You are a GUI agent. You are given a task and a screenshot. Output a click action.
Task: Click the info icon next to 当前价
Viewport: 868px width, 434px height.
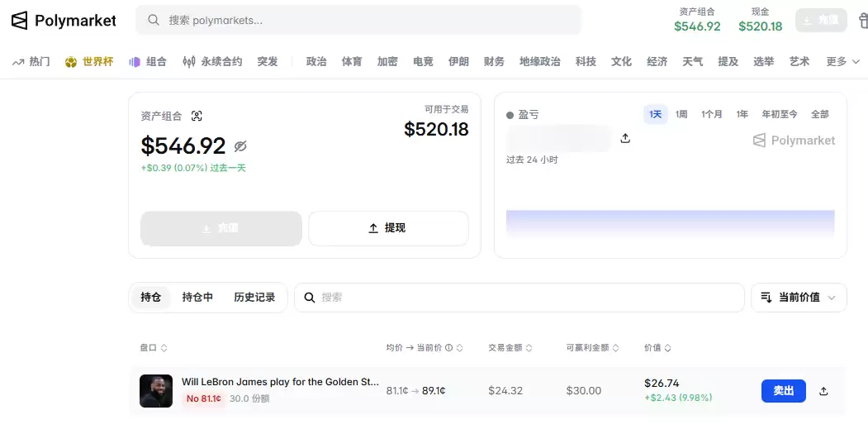click(449, 347)
